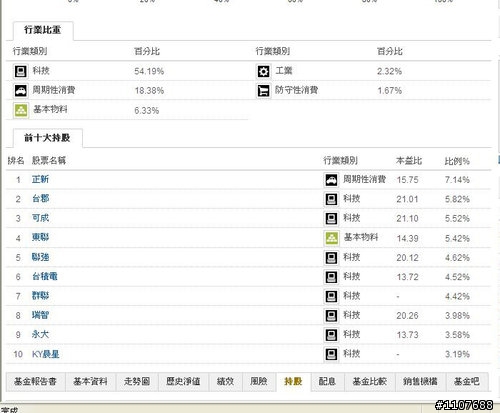Screen dimensions: 500x413
Task: Click the tech icon in the KY晨星 row
Action: point(331,354)
